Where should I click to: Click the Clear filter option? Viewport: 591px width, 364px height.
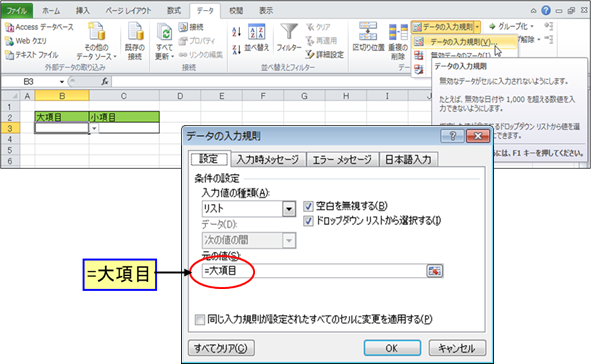(x=318, y=27)
